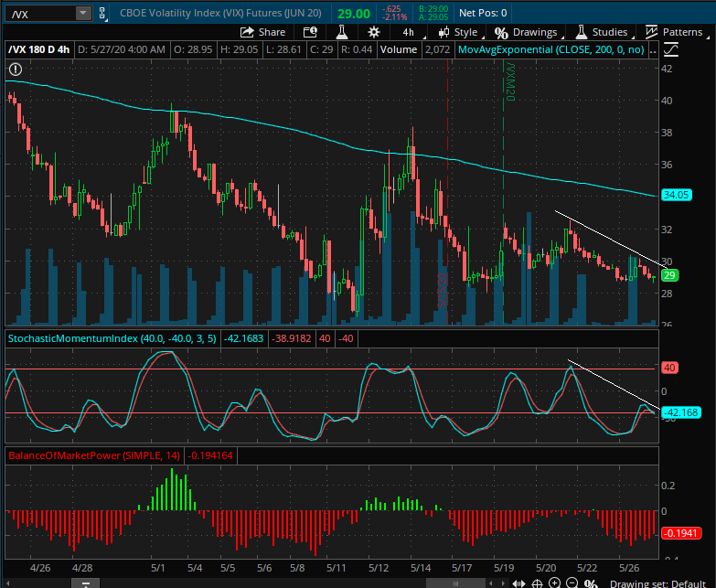Click the crosshair pan tool icon
This screenshot has height=588, width=716.
(537, 583)
